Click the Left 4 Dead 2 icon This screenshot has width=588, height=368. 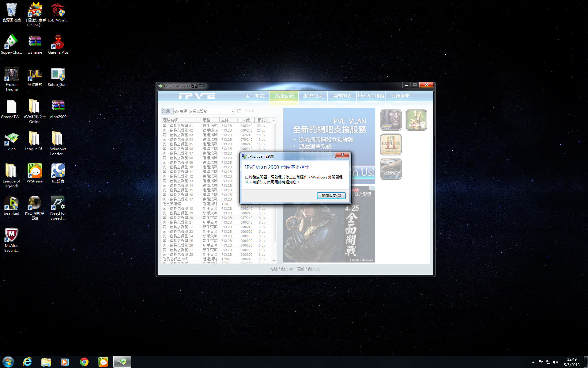416,120
